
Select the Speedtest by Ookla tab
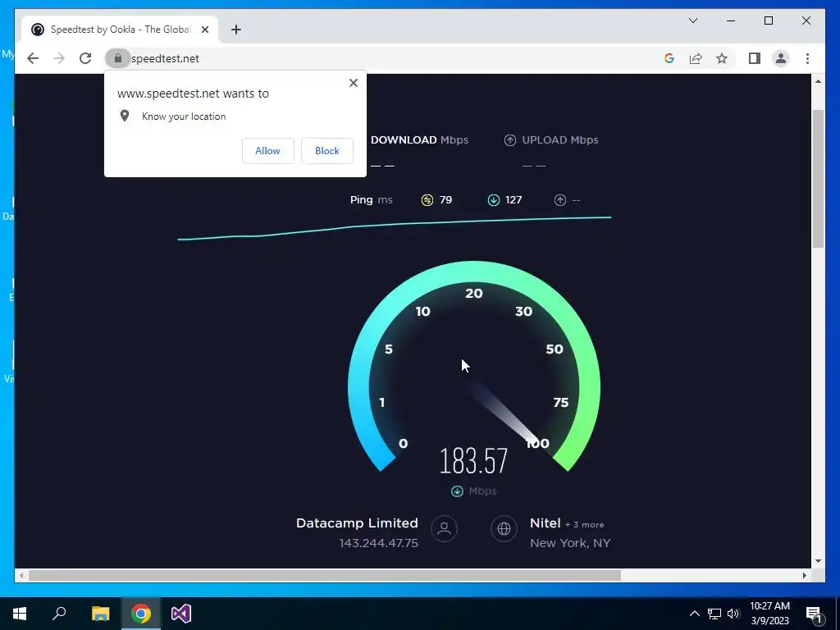click(120, 30)
